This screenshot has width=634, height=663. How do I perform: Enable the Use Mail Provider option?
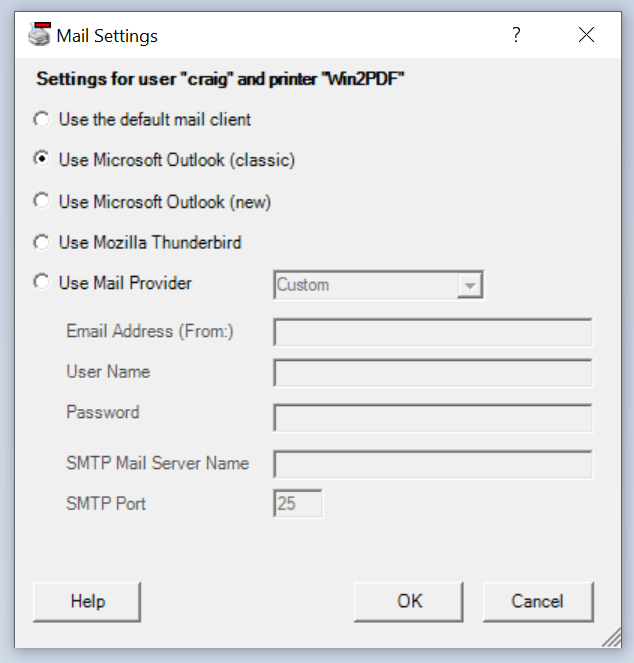42,283
